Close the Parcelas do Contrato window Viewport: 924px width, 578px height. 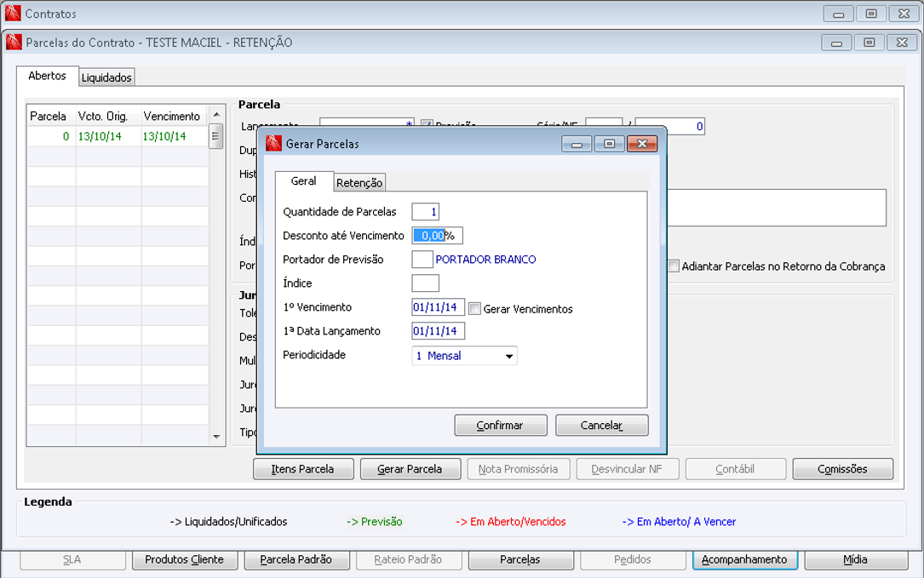click(x=902, y=43)
